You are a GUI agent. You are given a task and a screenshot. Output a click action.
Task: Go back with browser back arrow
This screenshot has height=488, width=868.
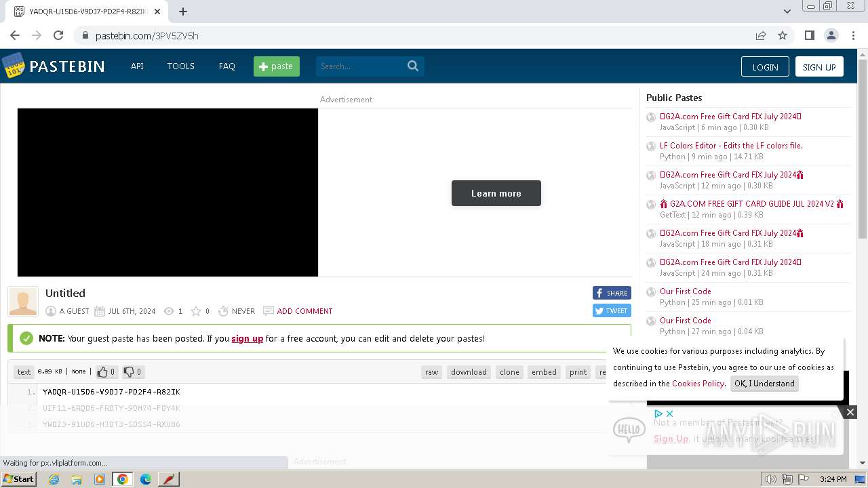(x=15, y=35)
